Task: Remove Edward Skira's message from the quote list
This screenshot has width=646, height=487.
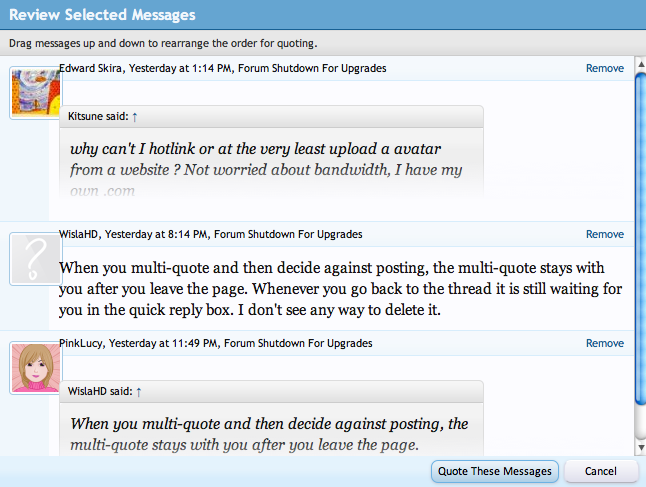Action: 604,69
